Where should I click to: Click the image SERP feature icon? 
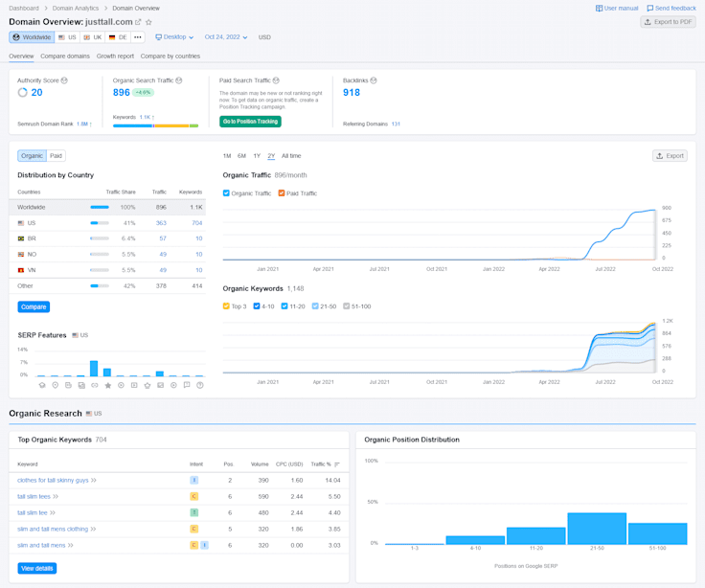(161, 385)
